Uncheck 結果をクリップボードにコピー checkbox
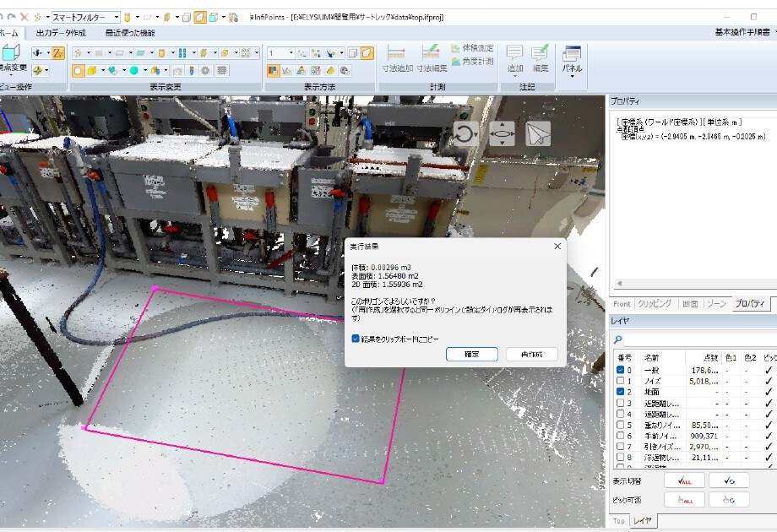This screenshot has height=532, width=777. click(356, 339)
